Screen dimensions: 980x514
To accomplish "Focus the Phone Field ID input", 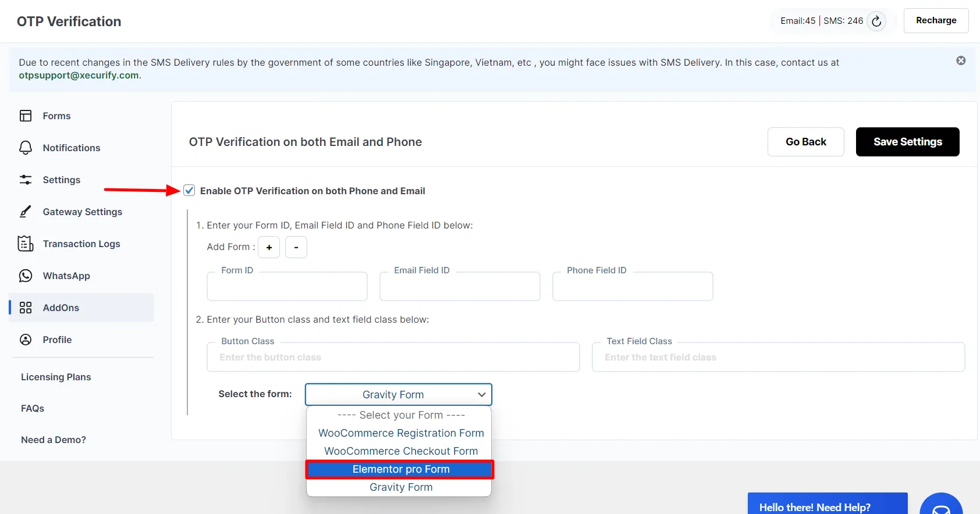I will (633, 286).
